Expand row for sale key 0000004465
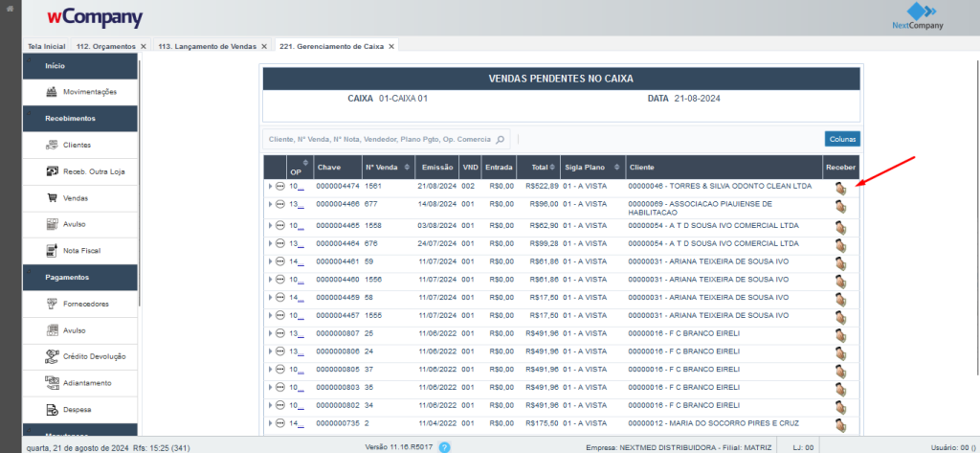Viewport: 980px width, 453px height. 270,226
